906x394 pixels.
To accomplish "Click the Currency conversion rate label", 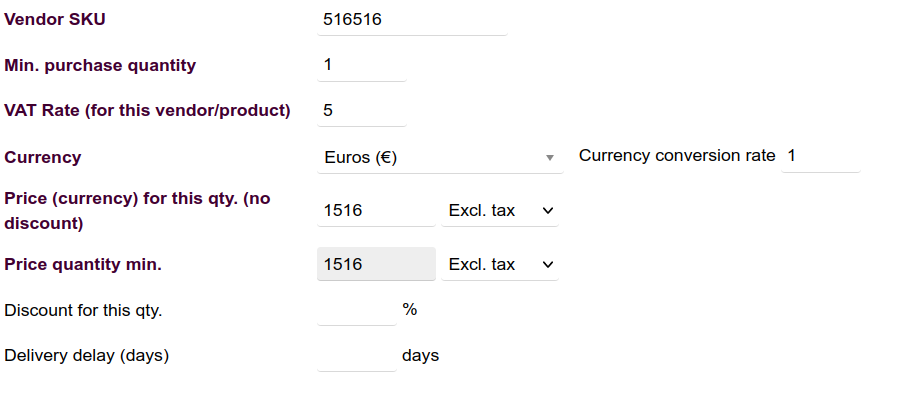I will point(677,155).
